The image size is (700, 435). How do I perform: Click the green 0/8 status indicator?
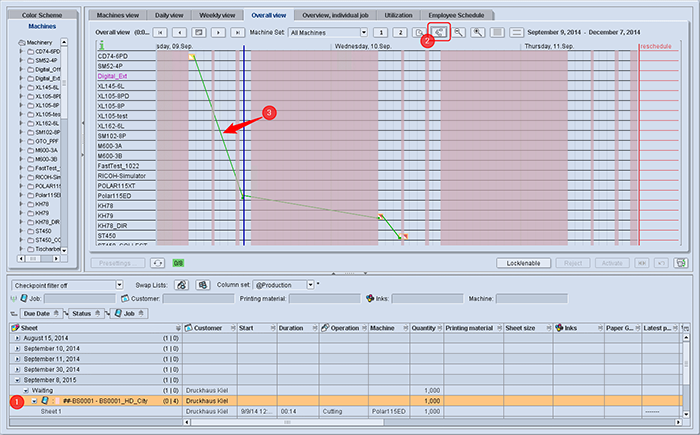point(178,263)
